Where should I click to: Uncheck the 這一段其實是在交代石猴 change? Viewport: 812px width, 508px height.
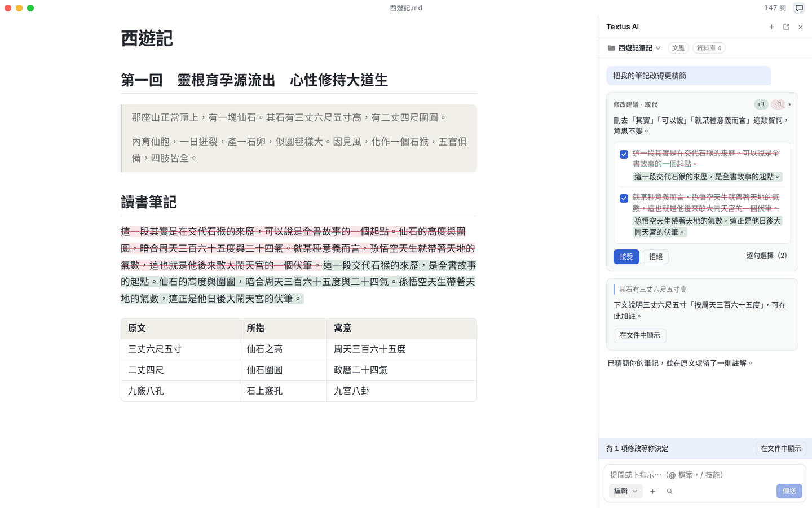[x=624, y=154]
